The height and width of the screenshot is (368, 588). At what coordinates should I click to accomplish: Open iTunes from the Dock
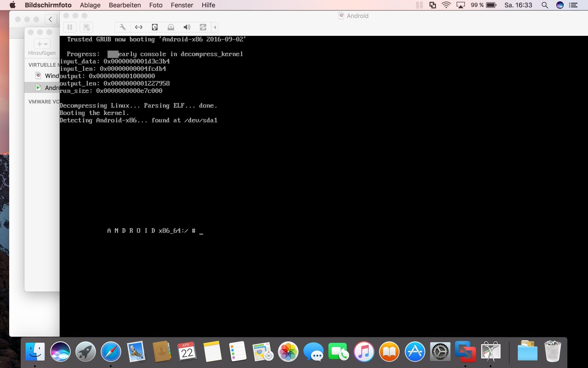coord(364,351)
